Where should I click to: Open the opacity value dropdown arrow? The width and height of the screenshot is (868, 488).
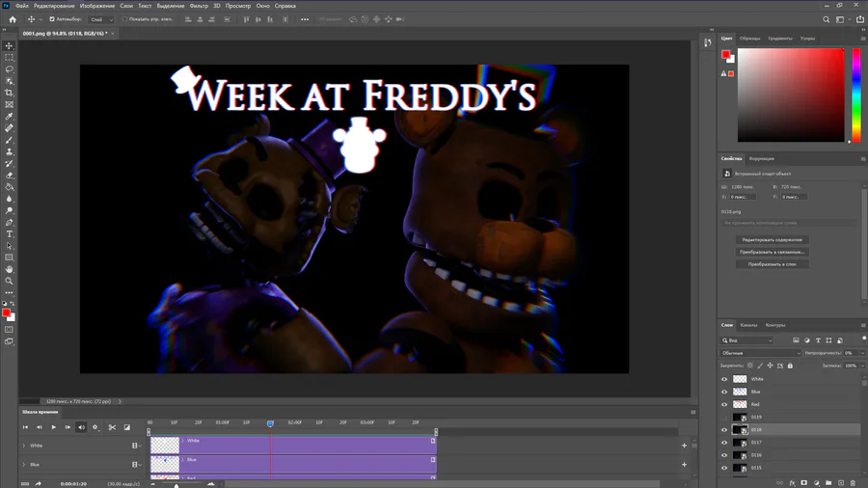click(x=862, y=353)
